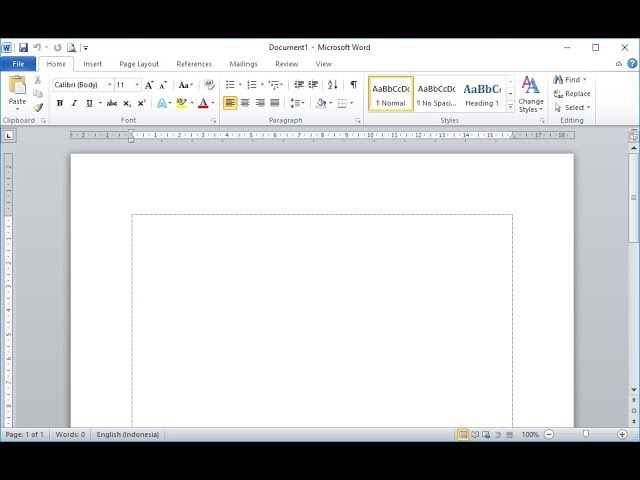This screenshot has height=480, width=640.
Task: Click the tab stop selector beside ruler
Action: (x=9, y=136)
